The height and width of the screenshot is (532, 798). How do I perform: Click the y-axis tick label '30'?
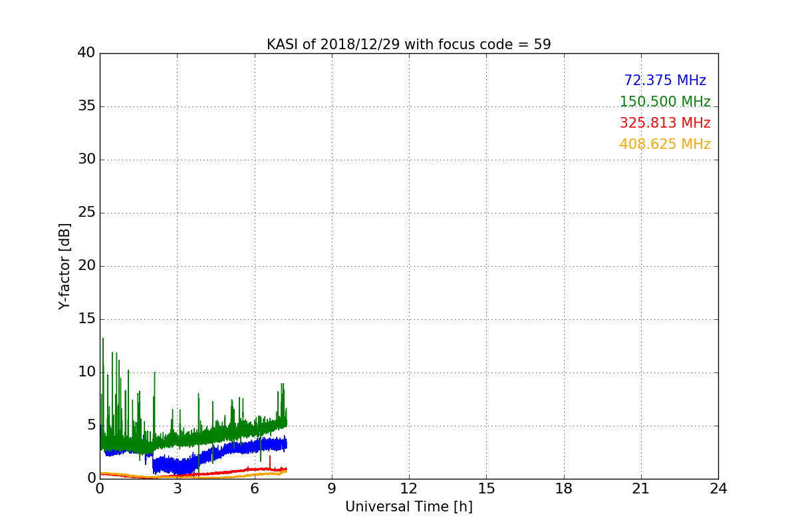point(86,160)
